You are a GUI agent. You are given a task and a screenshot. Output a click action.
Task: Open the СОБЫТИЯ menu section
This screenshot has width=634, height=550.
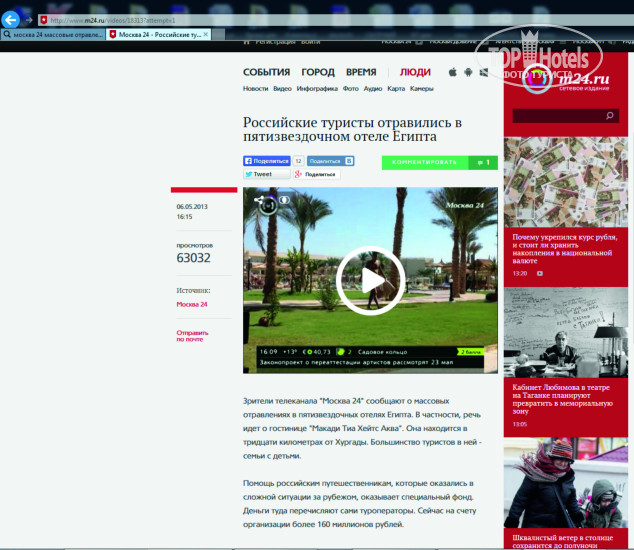pos(266,72)
